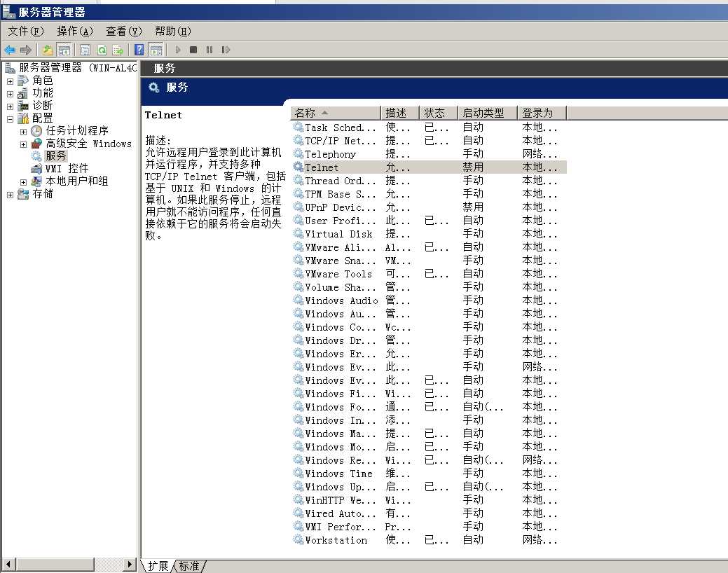Click the Export list toolbar icon

pyautogui.click(x=118, y=50)
